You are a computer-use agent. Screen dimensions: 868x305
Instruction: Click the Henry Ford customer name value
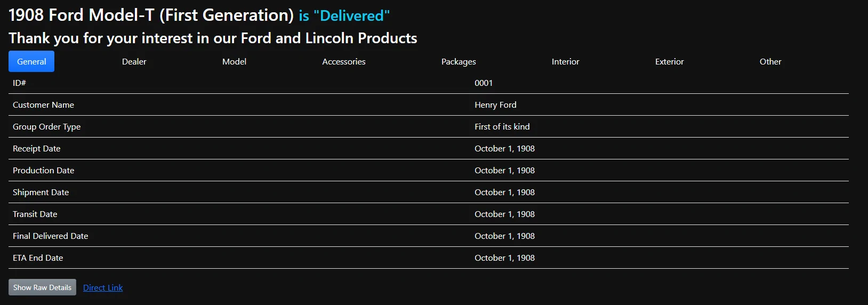[495, 105]
